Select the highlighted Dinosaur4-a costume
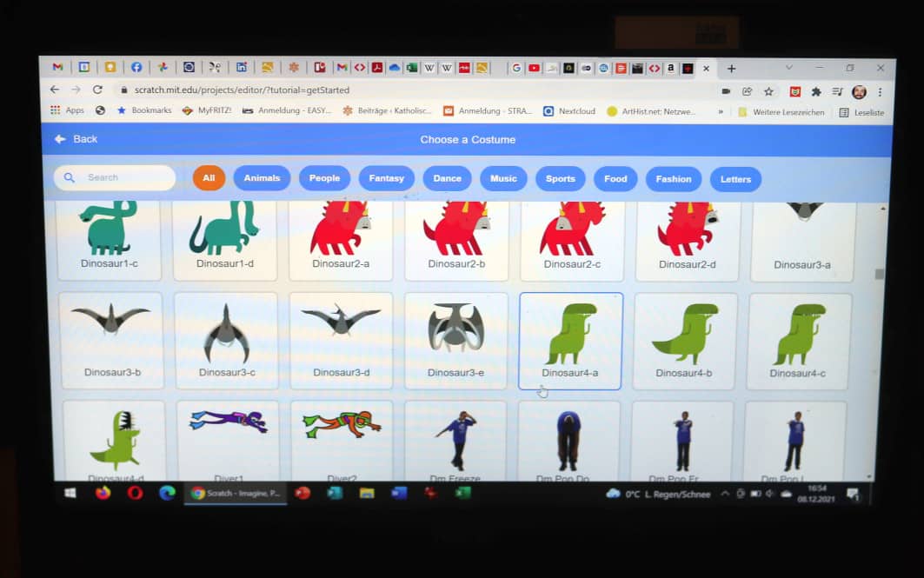This screenshot has height=578, width=924. pos(570,341)
